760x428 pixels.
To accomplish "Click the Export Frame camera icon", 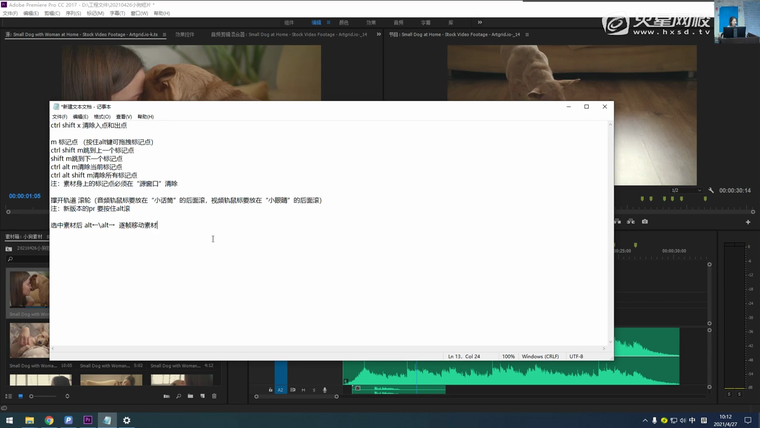I will 645,221.
